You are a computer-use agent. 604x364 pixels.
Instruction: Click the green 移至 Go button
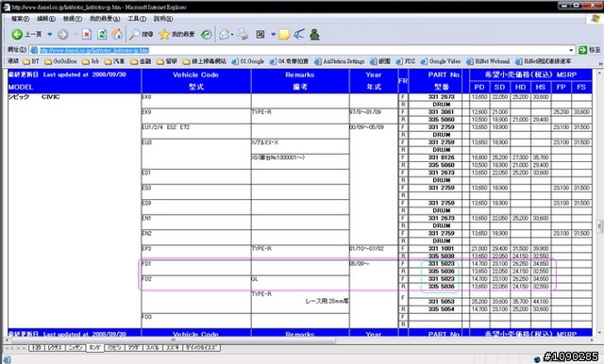(x=590, y=50)
